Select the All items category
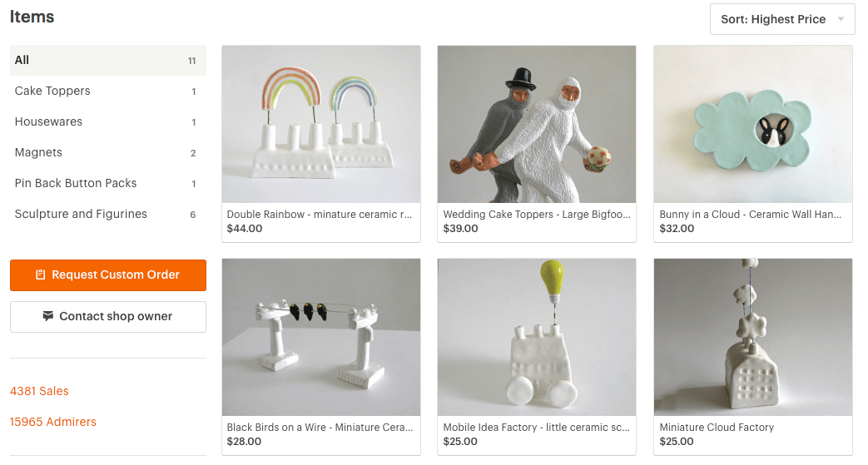Screen dimensions: 868x465 point(108,61)
